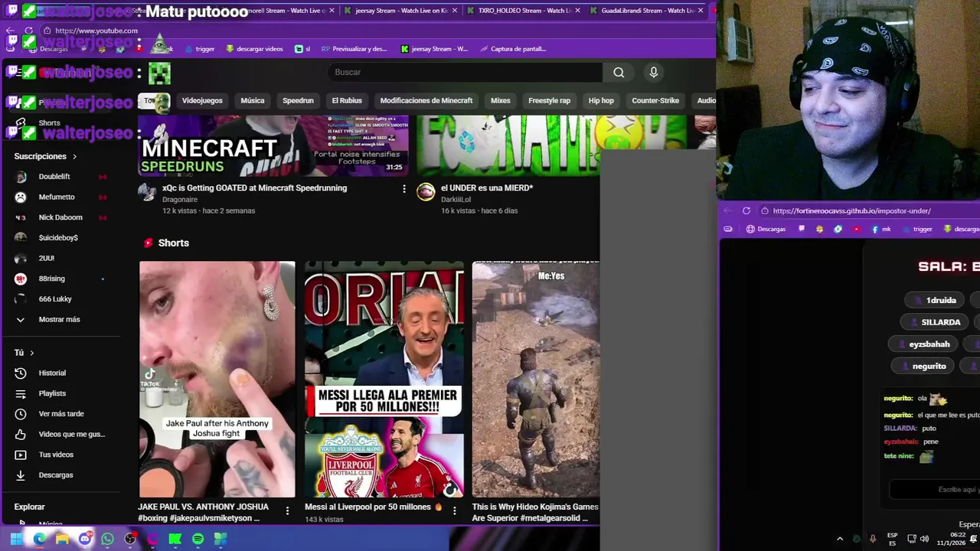Screen dimensions: 980x551
Task: Open more options for Jake Paul short
Action: tap(288, 510)
